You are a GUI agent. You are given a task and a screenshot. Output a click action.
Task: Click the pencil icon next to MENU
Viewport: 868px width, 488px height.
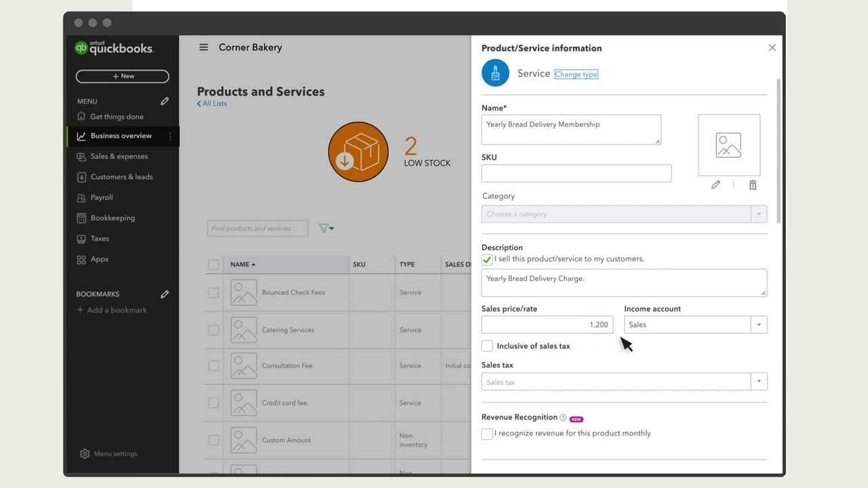click(164, 102)
